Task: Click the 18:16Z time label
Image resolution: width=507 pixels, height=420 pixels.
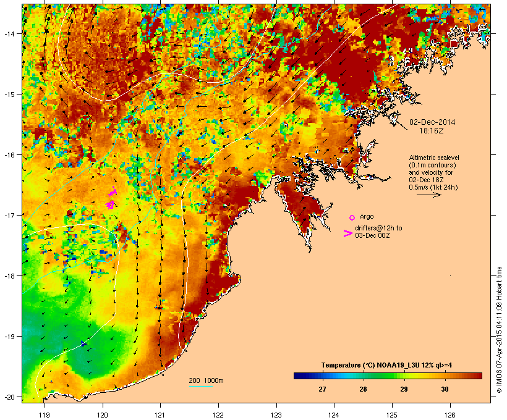Action: pyautogui.click(x=432, y=131)
